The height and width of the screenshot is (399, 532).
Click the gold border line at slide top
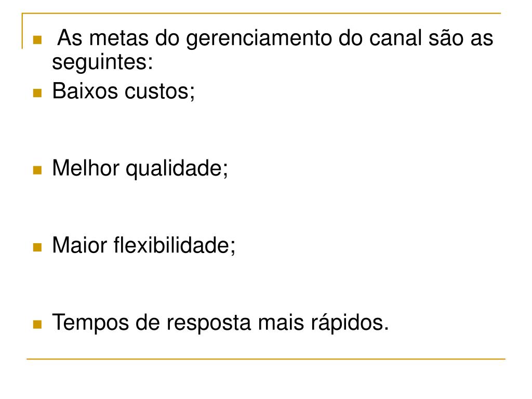[x=261, y=14]
